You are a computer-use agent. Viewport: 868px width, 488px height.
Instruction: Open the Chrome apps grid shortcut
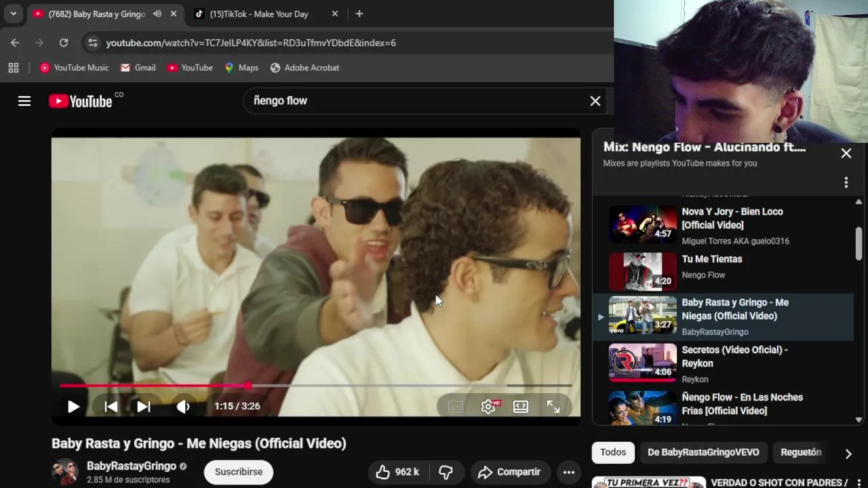click(x=13, y=68)
